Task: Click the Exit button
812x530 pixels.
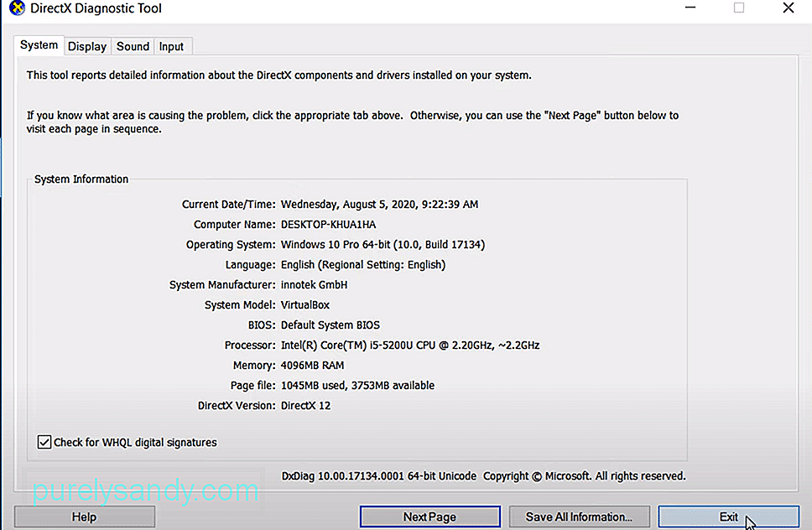Action: (728, 517)
